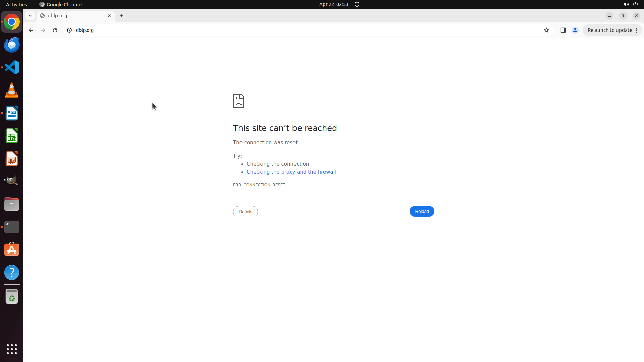644x362 pixels.
Task: Open Thunderbird mail from dock
Action: tap(12, 45)
